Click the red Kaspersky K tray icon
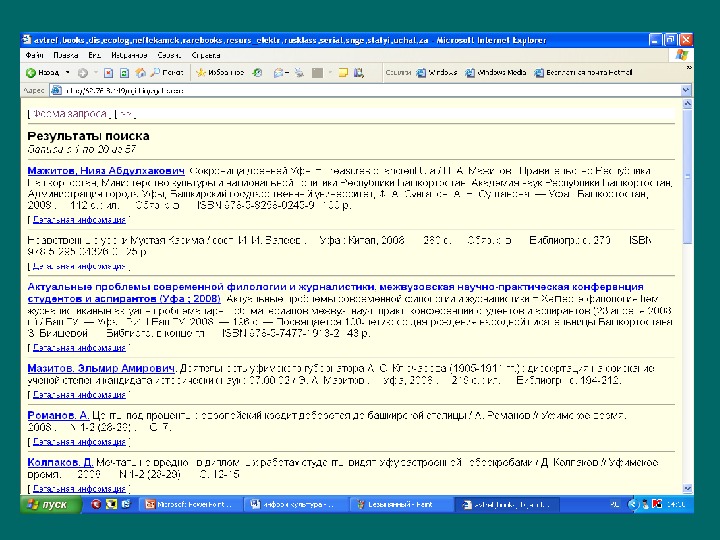 click(x=657, y=504)
